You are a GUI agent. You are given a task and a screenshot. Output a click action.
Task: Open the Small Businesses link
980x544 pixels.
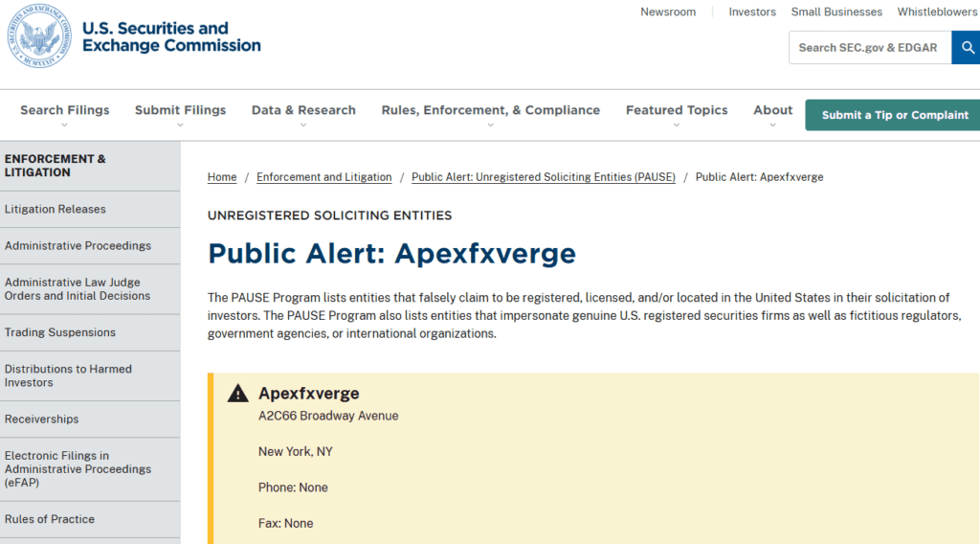(x=836, y=11)
